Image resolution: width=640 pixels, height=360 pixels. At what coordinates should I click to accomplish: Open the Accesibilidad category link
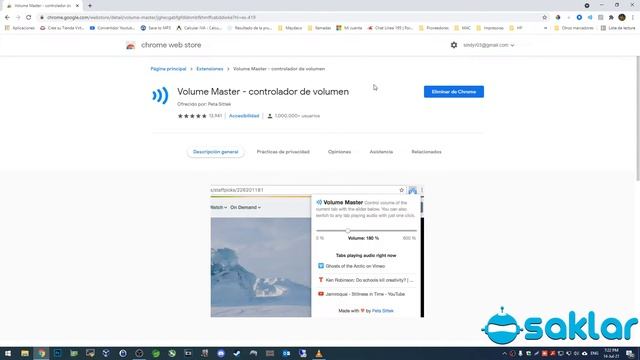[x=244, y=116]
